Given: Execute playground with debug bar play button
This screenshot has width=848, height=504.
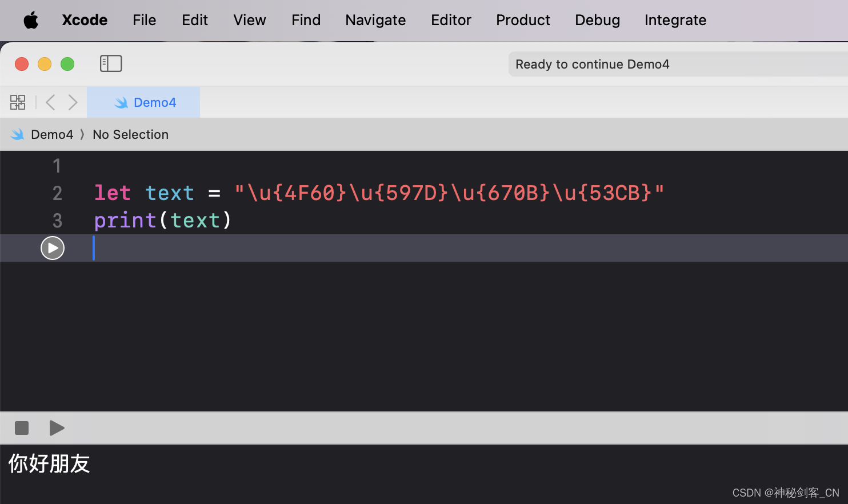Looking at the screenshot, I should (x=57, y=428).
